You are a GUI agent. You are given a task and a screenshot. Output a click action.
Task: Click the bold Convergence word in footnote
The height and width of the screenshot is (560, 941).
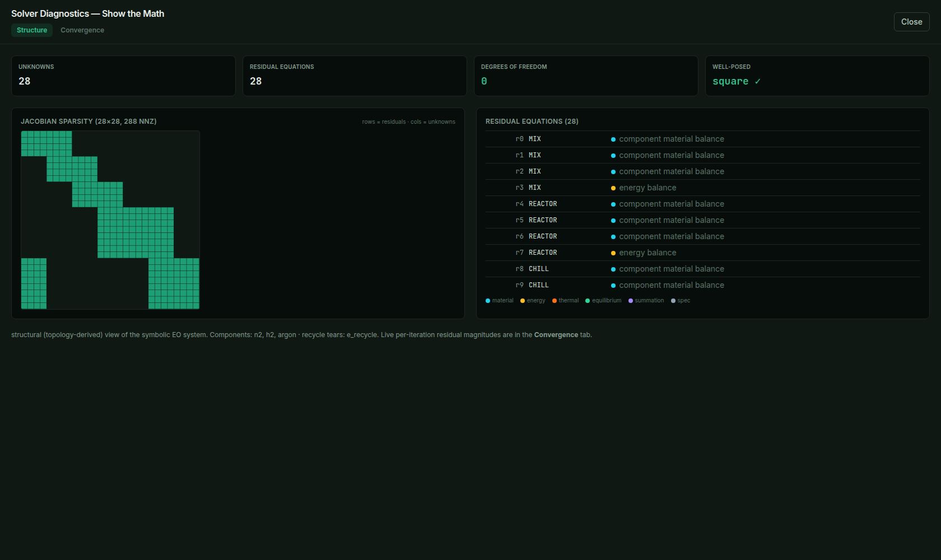(x=556, y=335)
